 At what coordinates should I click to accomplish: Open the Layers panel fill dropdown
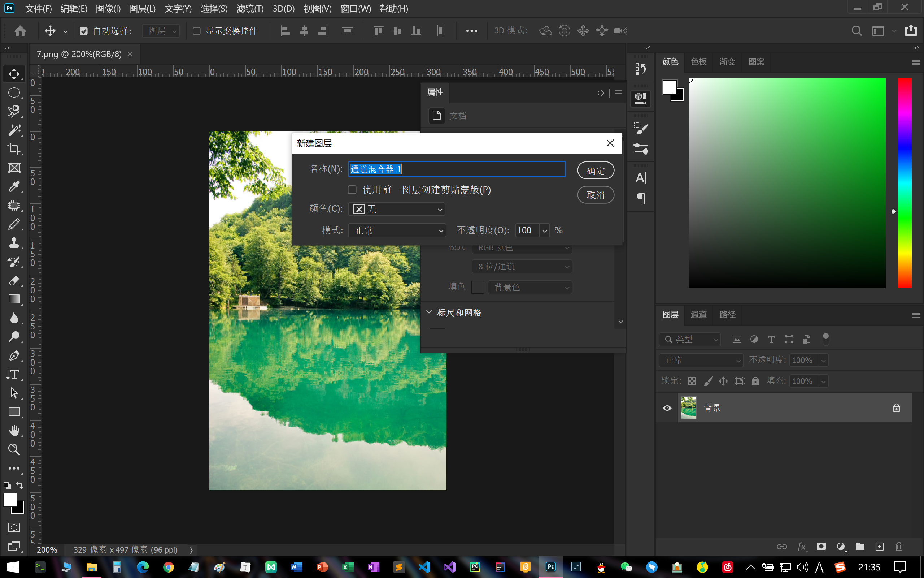pos(823,381)
